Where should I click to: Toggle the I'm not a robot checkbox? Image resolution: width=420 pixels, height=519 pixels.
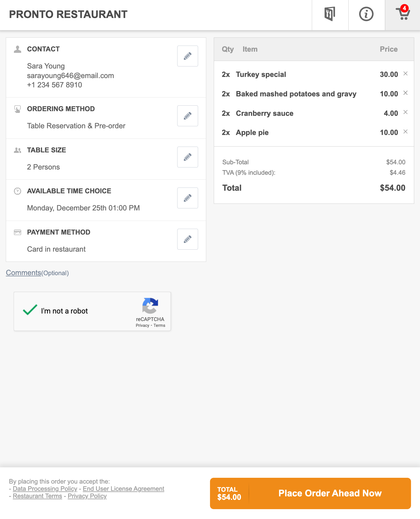tap(30, 310)
